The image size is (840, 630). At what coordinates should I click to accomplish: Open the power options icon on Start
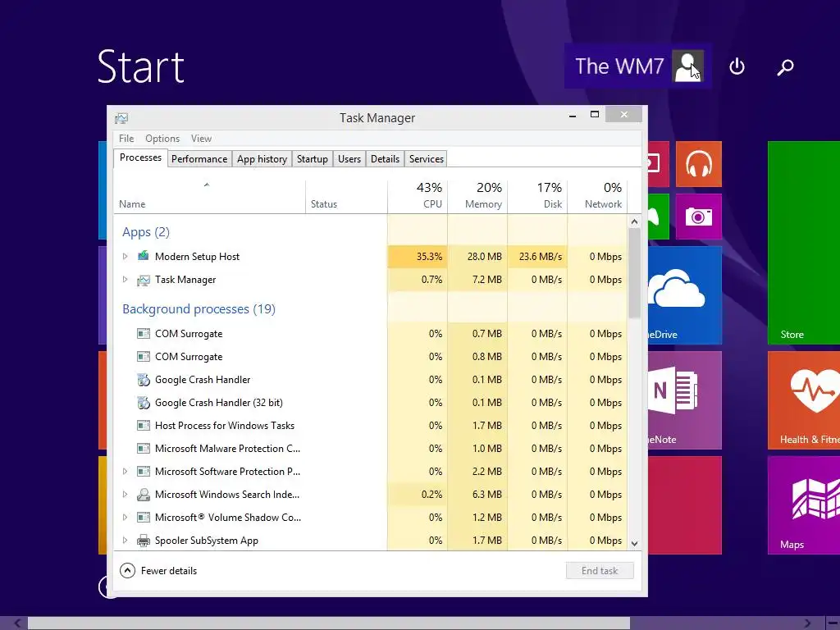click(x=737, y=66)
